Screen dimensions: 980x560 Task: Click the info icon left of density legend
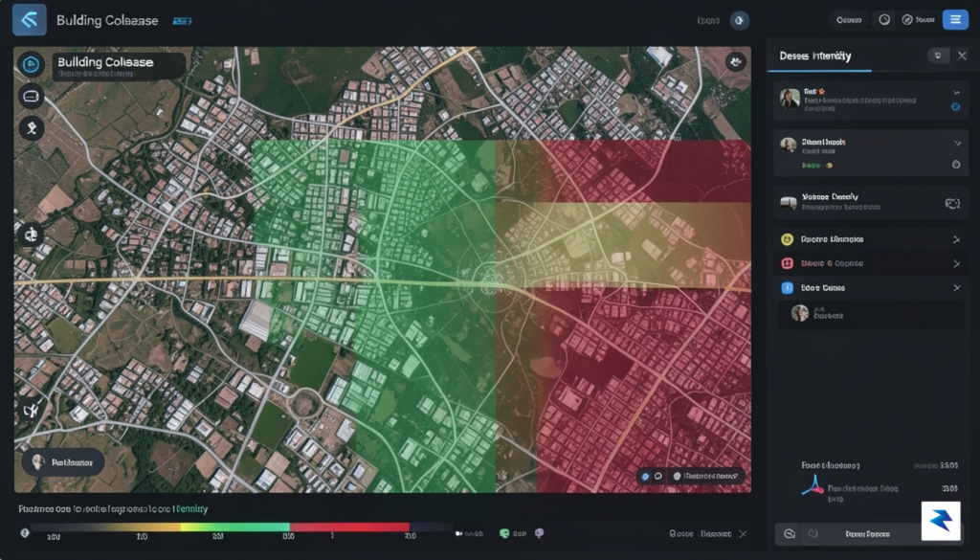(25, 533)
